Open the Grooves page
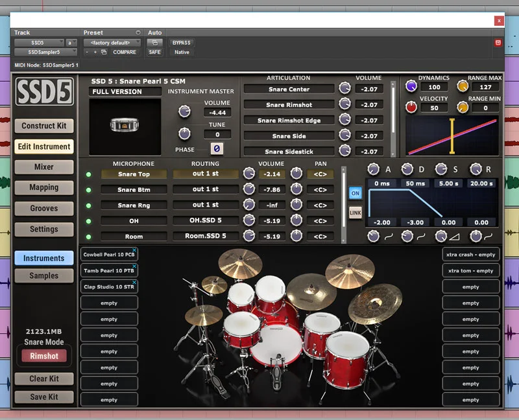This screenshot has height=420, width=519. pyautogui.click(x=44, y=208)
